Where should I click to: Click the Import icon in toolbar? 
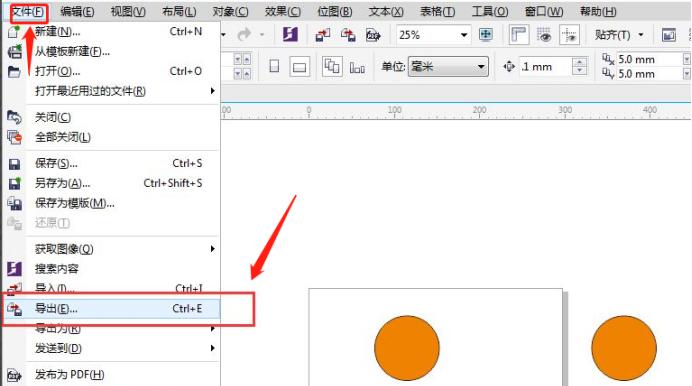[x=323, y=35]
